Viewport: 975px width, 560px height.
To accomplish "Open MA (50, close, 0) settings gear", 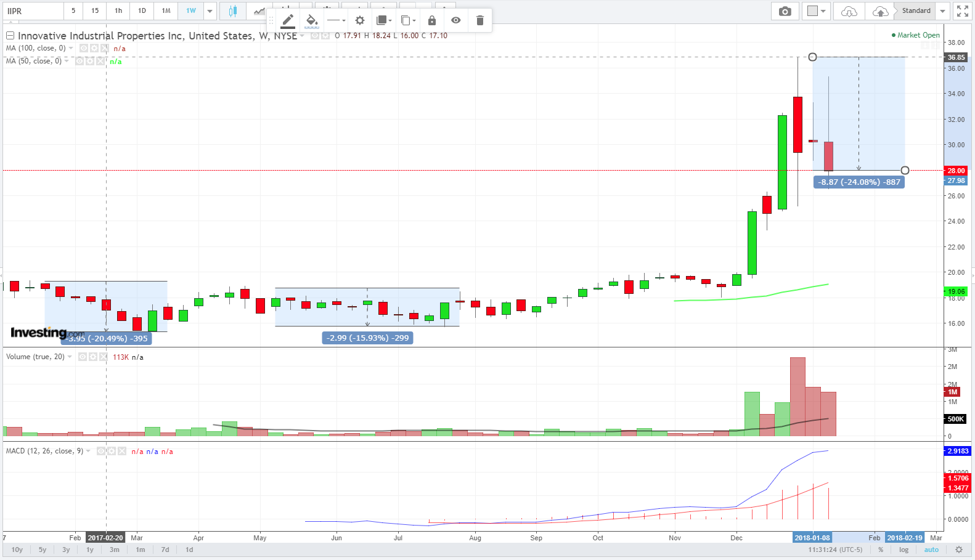I will tap(90, 61).
